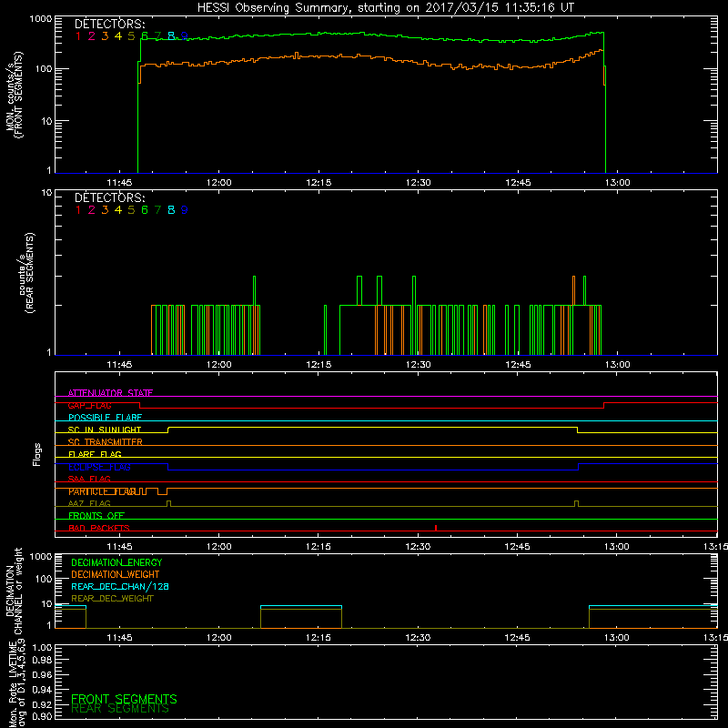Select the PARTICLE_FLAG label
Viewport: 728px width, 728px height.
coord(102,491)
